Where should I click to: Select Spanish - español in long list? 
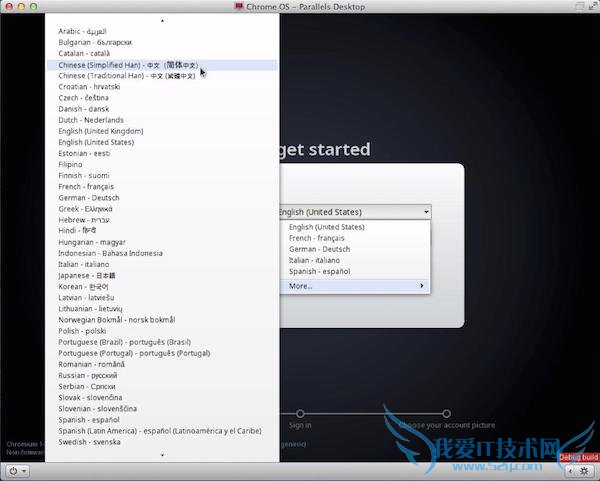[x=161, y=420]
